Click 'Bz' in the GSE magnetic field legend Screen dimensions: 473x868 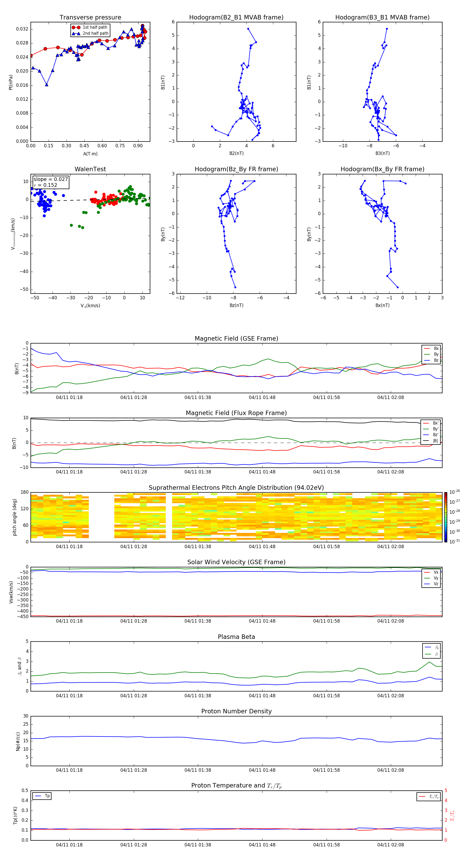click(431, 360)
